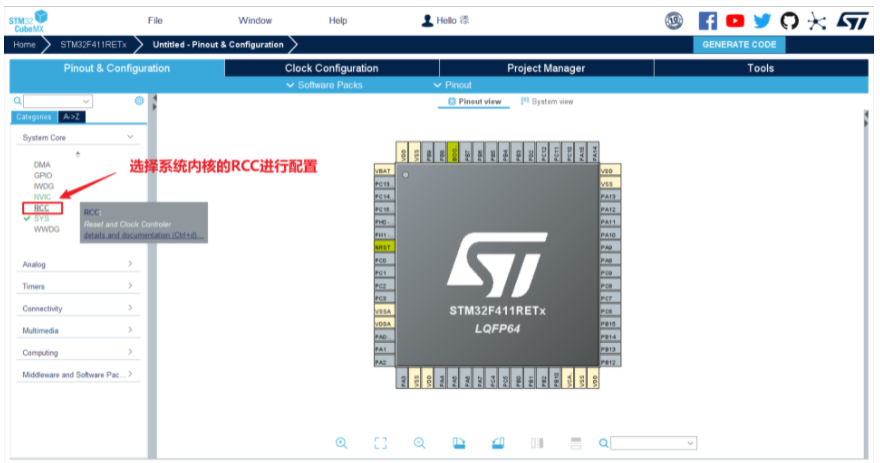Go to Home breadcrumb
This screenshot has height=463, width=880.
(24, 44)
